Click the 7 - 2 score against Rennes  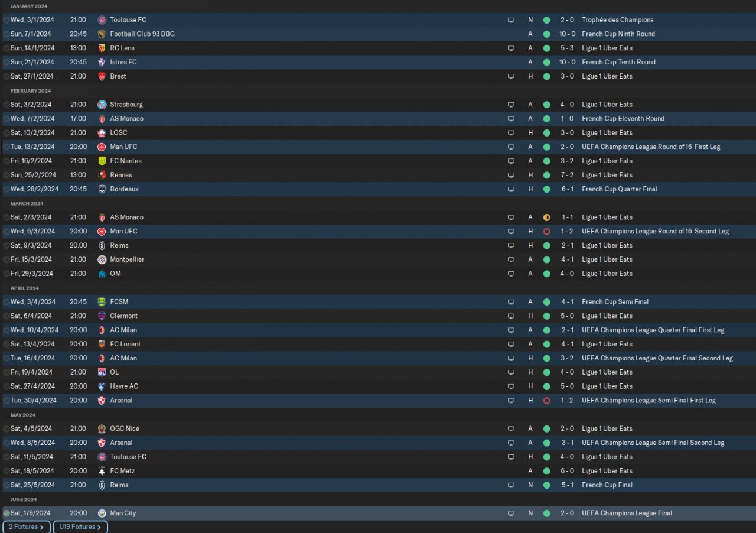coord(568,175)
